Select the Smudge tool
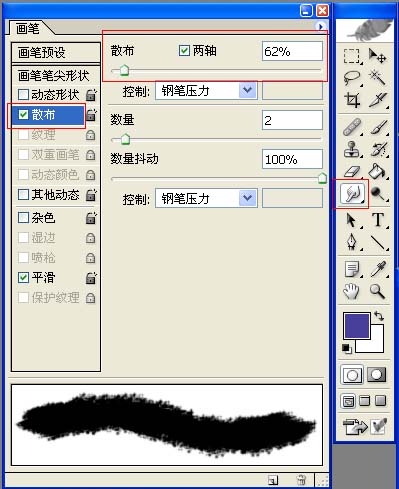The width and height of the screenshot is (399, 489). click(x=352, y=194)
